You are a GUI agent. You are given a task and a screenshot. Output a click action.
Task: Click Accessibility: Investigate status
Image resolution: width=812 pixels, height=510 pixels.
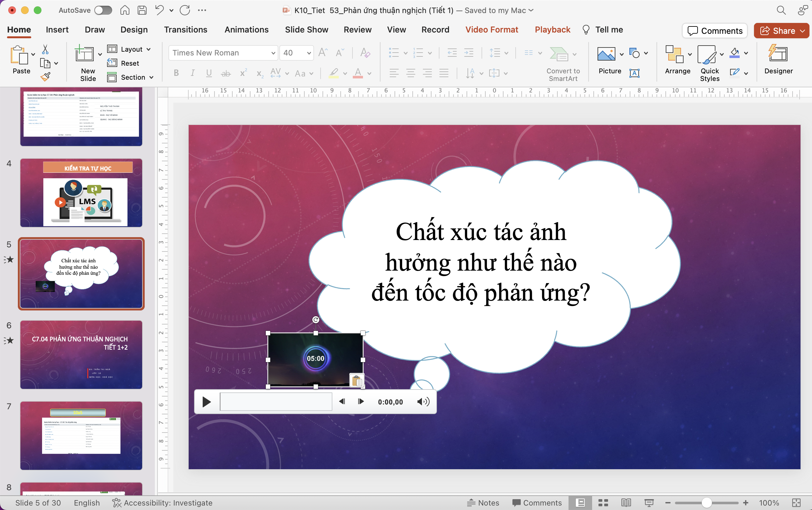pos(163,503)
